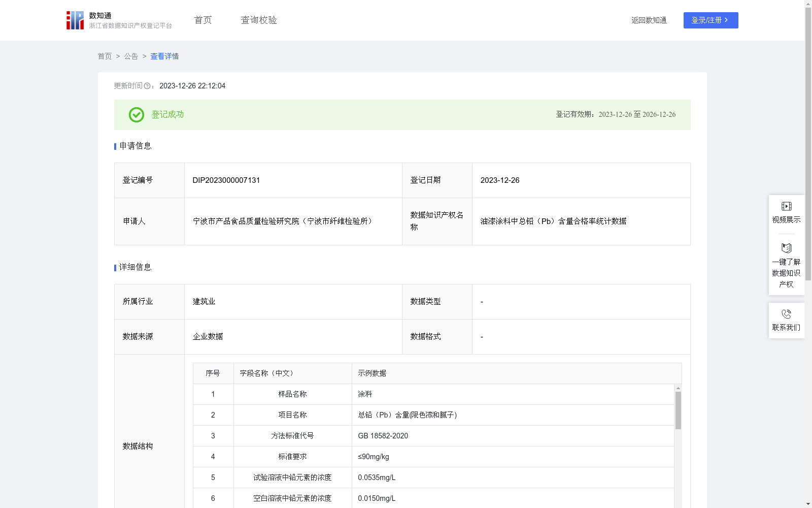This screenshot has height=508, width=812.
Task: Open the 视频展示 side widget
Action: coord(786,213)
